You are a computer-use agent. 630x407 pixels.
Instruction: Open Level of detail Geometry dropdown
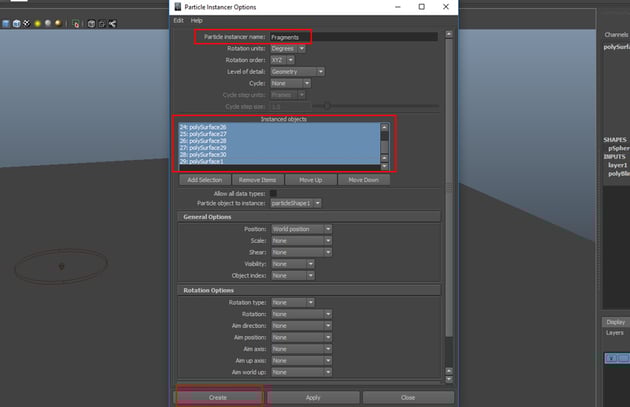pos(297,72)
